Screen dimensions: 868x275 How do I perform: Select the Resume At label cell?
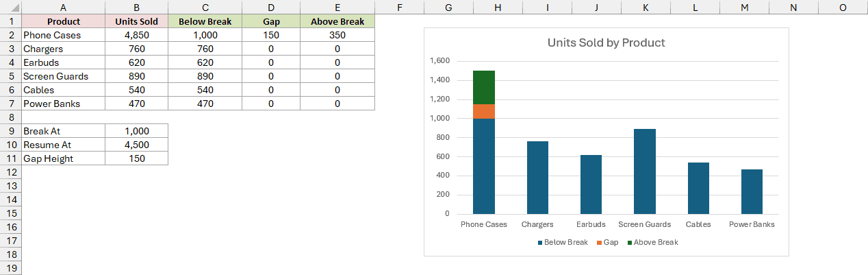coord(64,145)
